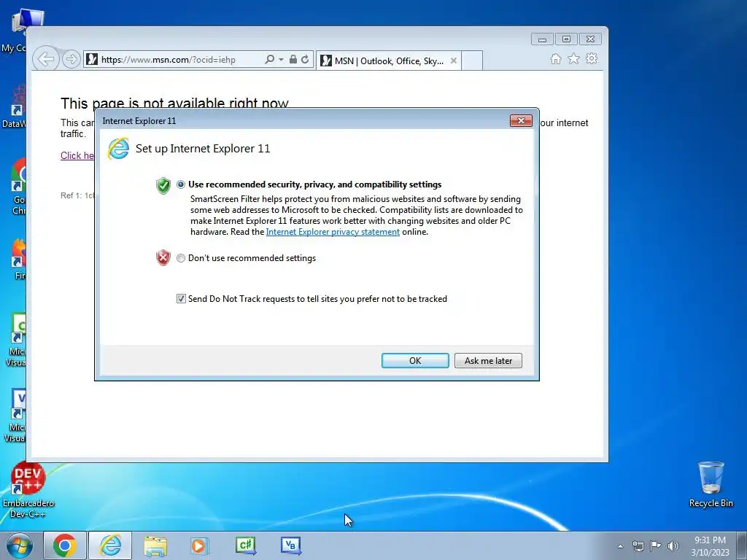Open Windows Explorer folder on taskbar
The width and height of the screenshot is (747, 560).
tap(155, 545)
